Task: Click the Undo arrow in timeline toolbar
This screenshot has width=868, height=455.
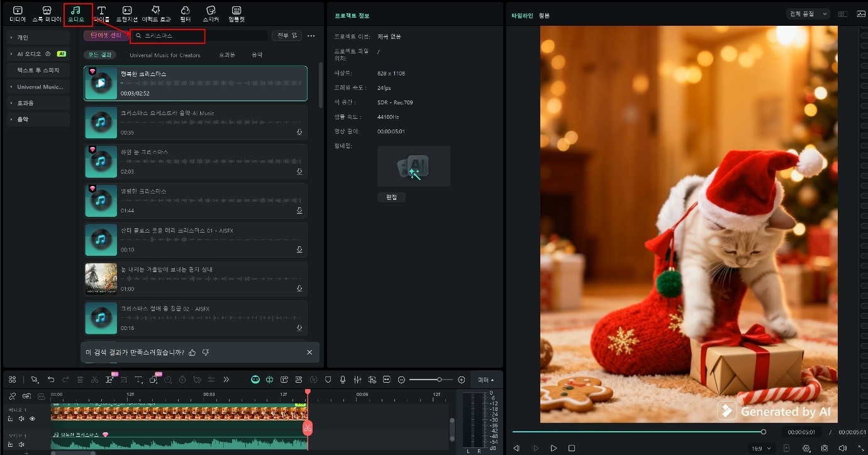Action: click(51, 380)
